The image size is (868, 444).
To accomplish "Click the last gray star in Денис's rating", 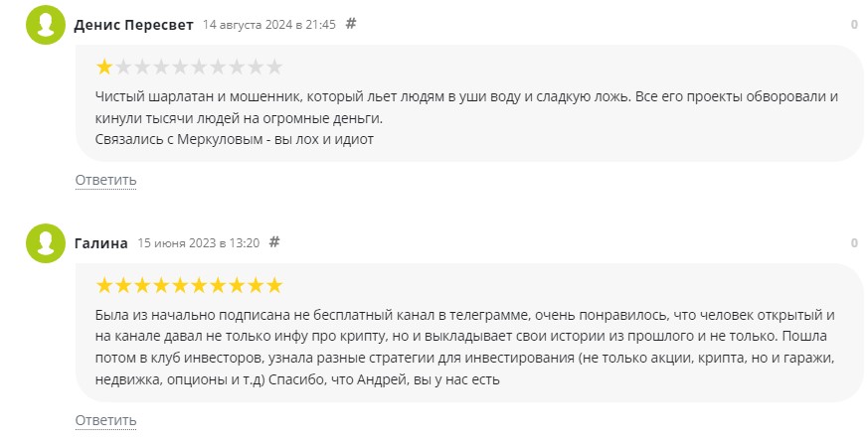I will pyautogui.click(x=273, y=68).
